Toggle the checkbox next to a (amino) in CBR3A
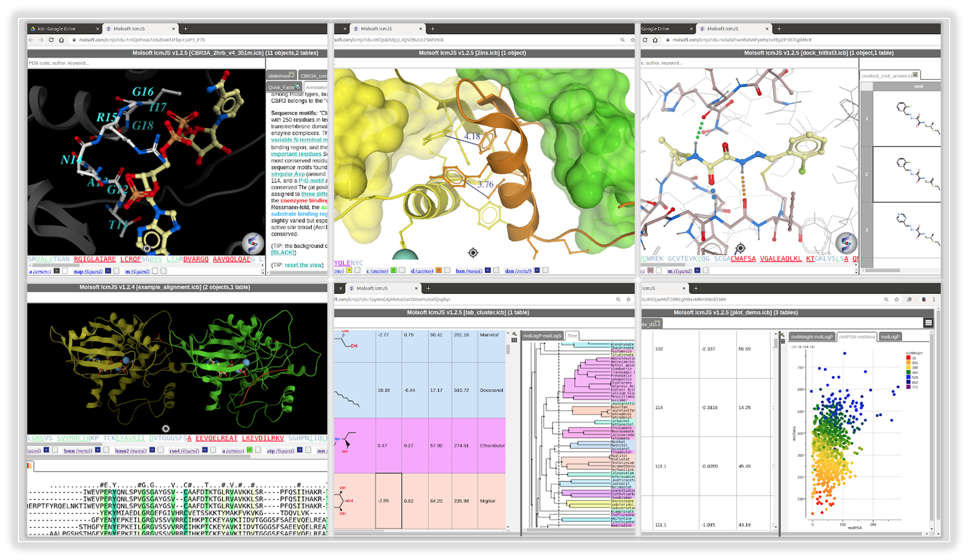 tap(65, 271)
